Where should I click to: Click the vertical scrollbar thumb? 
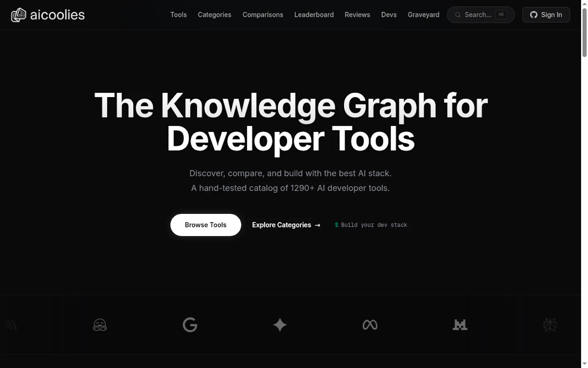(584, 32)
